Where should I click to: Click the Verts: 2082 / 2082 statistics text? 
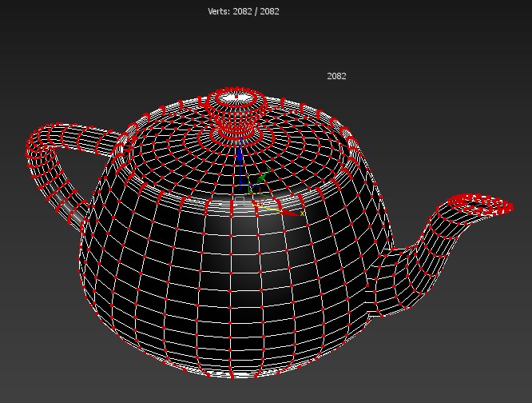[244, 11]
